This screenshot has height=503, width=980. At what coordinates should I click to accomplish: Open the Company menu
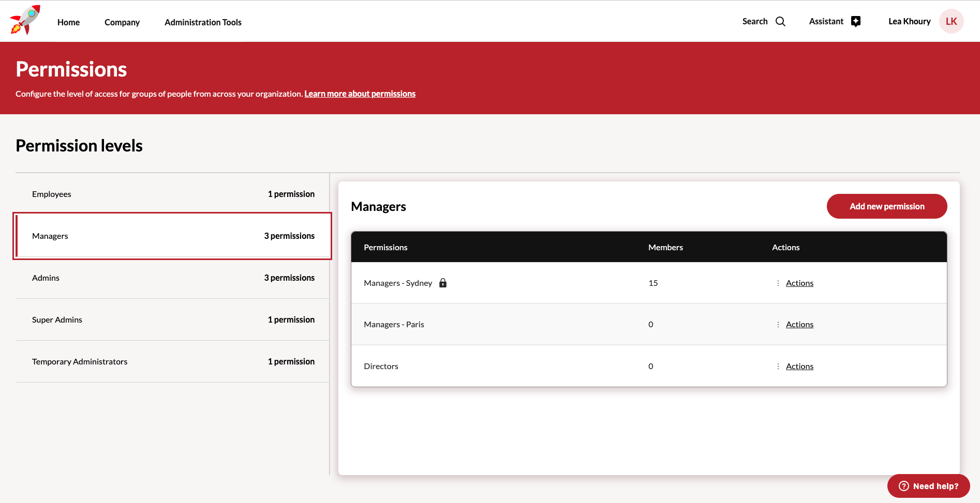[x=122, y=22]
